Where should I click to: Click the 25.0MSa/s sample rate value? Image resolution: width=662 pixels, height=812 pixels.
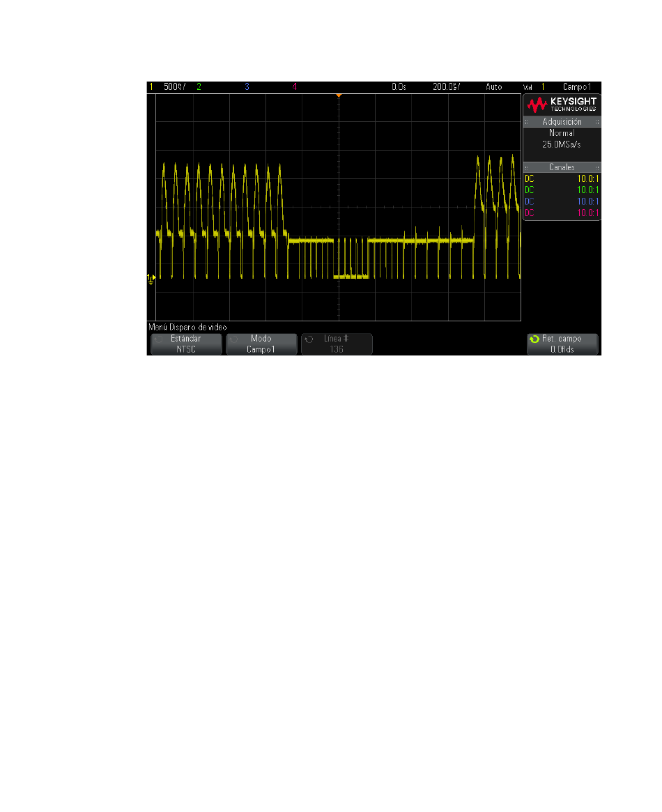coord(562,144)
